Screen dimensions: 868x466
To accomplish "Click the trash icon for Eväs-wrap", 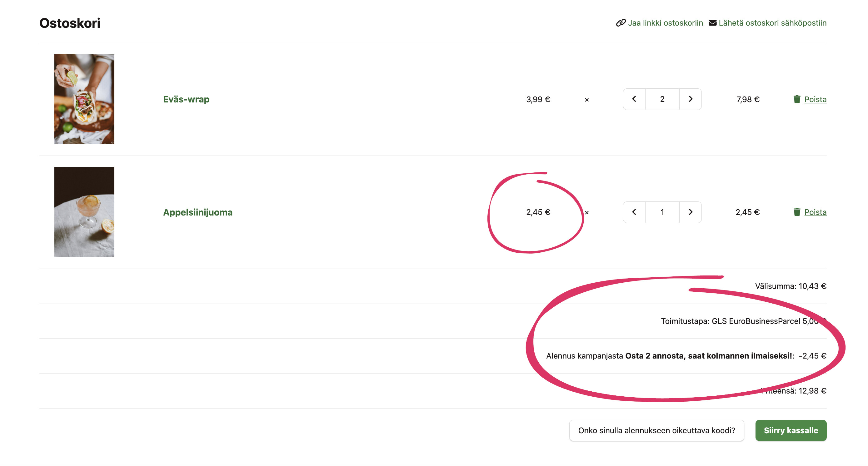I will (796, 99).
